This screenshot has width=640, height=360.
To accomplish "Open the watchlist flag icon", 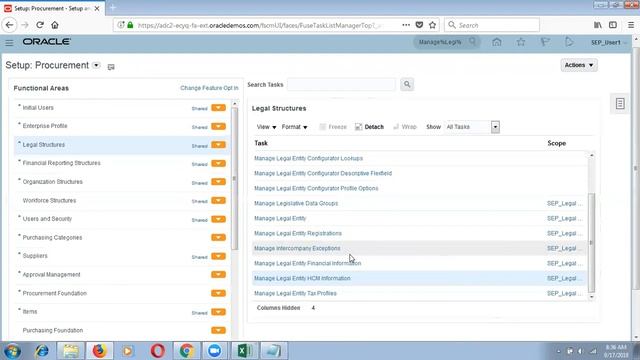I will pyautogui.click(x=545, y=42).
